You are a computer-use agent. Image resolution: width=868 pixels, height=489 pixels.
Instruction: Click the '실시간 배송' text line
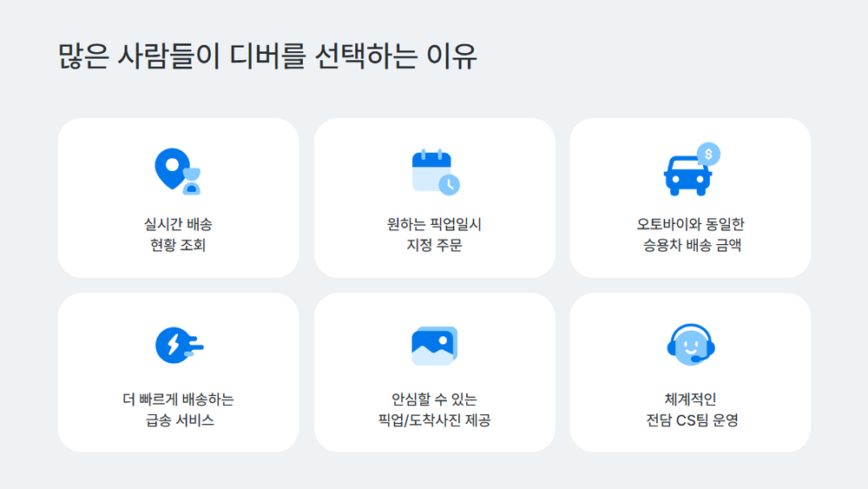tap(178, 224)
